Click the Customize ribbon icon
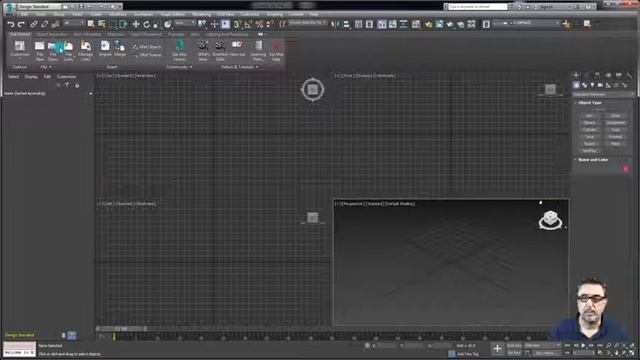The image size is (640, 360). click(x=20, y=49)
